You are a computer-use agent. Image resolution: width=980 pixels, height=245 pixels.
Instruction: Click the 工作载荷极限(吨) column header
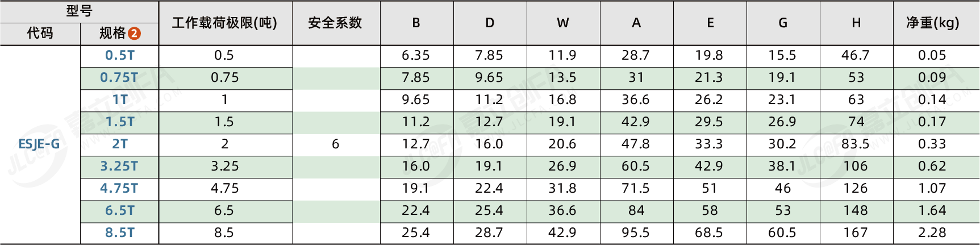[225, 23]
